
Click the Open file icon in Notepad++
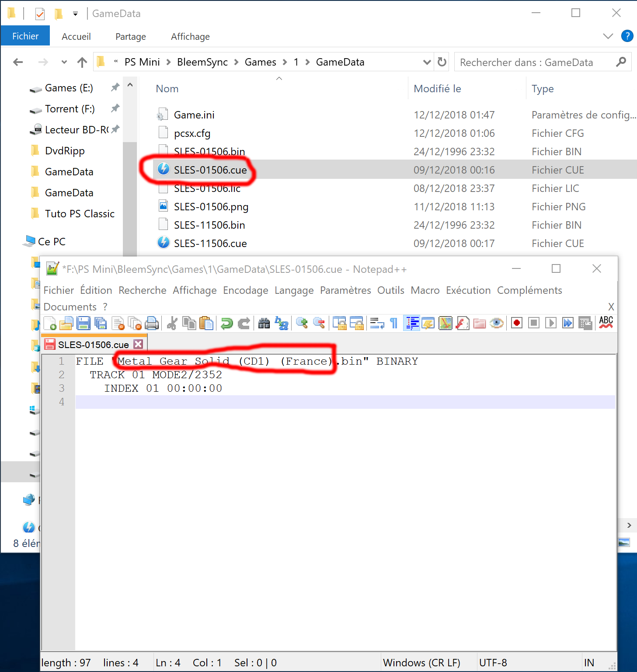(x=66, y=323)
